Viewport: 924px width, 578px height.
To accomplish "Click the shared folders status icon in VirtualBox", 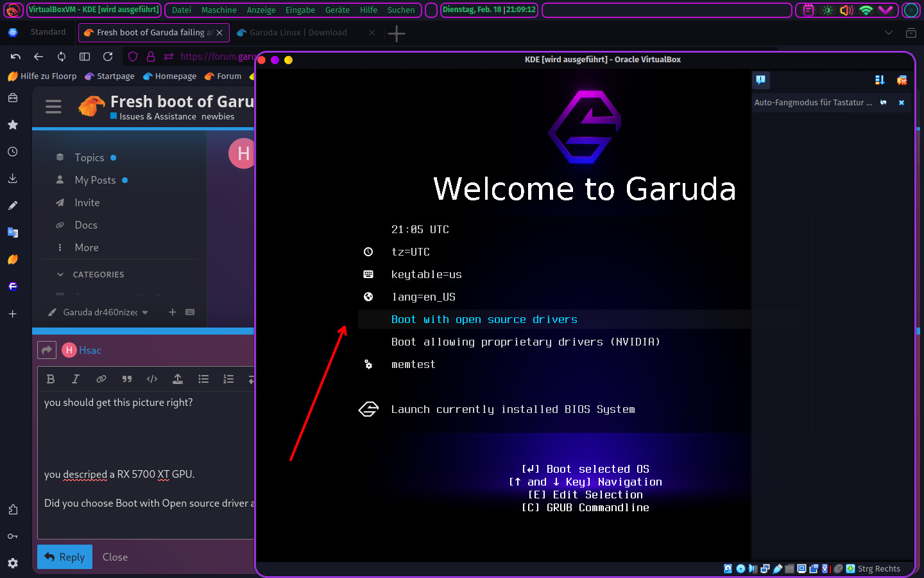I will click(x=789, y=568).
